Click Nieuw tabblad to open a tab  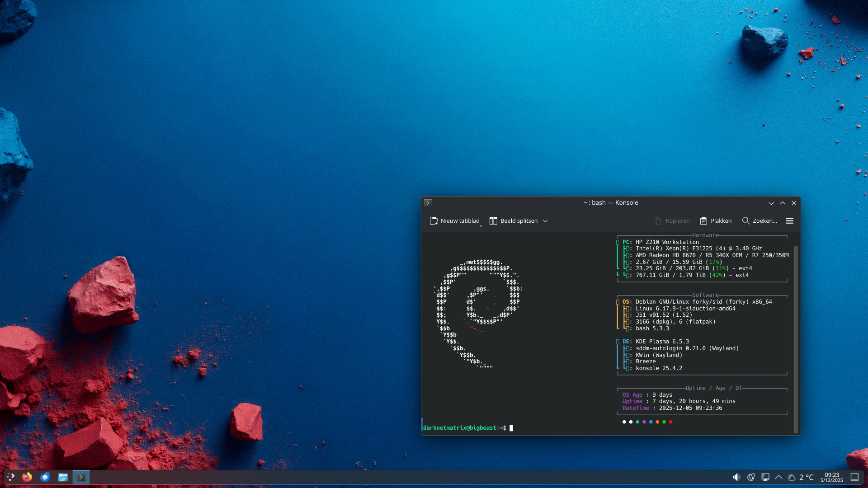[454, 221]
